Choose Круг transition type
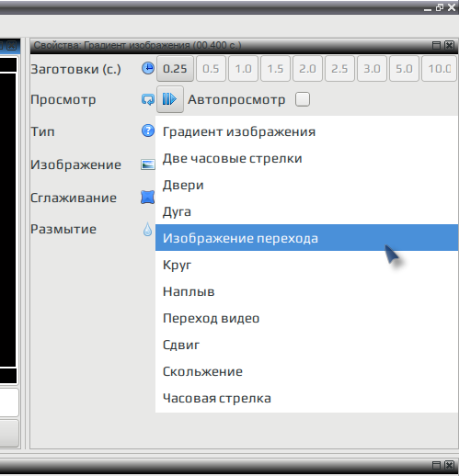The width and height of the screenshot is (459, 476). tap(306, 265)
